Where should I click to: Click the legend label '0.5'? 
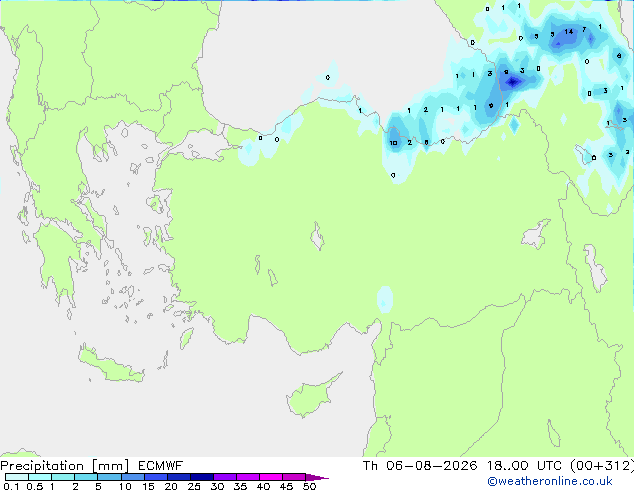pyautogui.click(x=34, y=486)
